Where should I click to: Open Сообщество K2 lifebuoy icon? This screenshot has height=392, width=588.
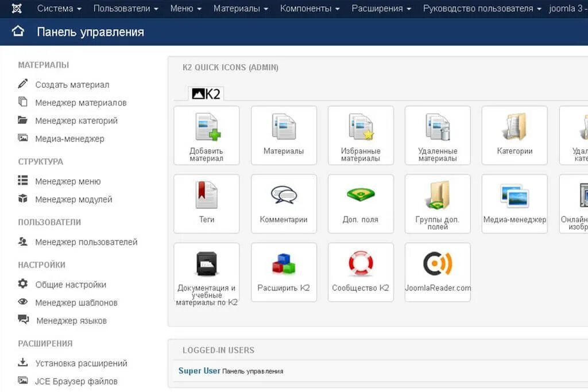[x=361, y=272]
